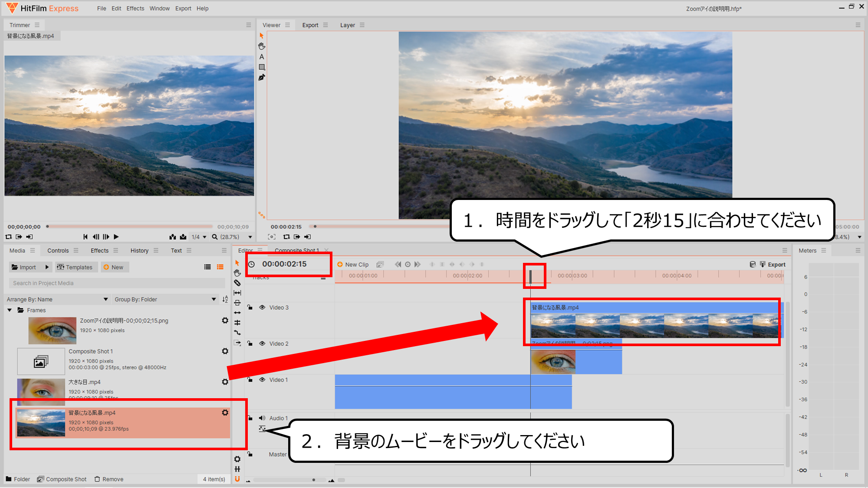Screen dimensions: 868x488
Task: Switch to the Layer tab
Action: [348, 25]
